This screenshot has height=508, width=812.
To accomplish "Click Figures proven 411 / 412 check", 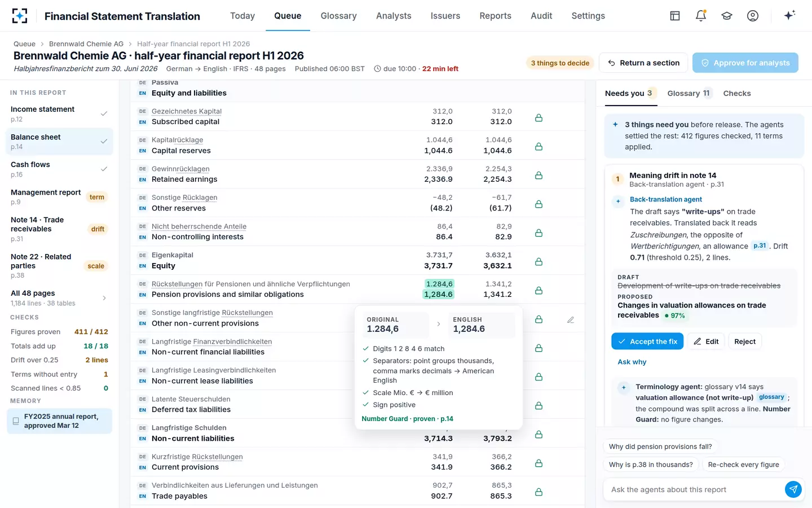I will (59, 331).
